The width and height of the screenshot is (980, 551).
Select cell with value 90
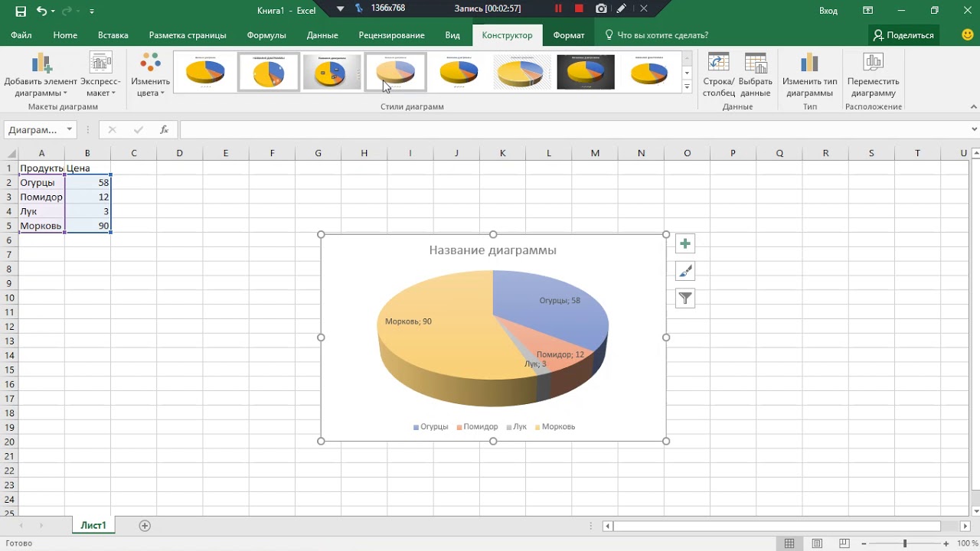88,227
